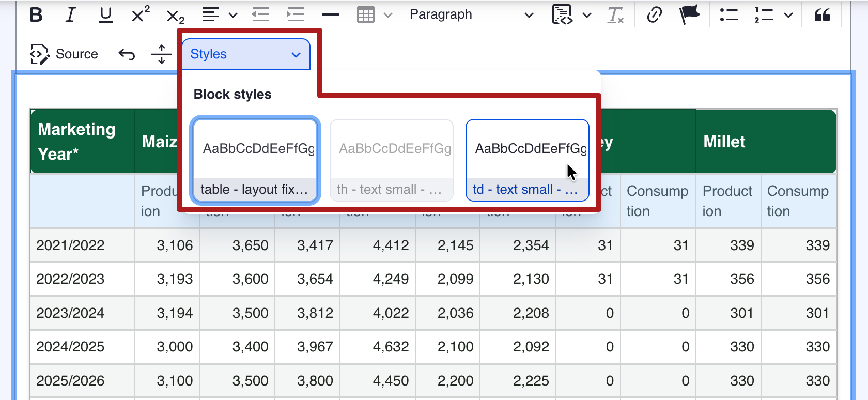Create a numbered list
Screen dimensions: 868x400
764,15
